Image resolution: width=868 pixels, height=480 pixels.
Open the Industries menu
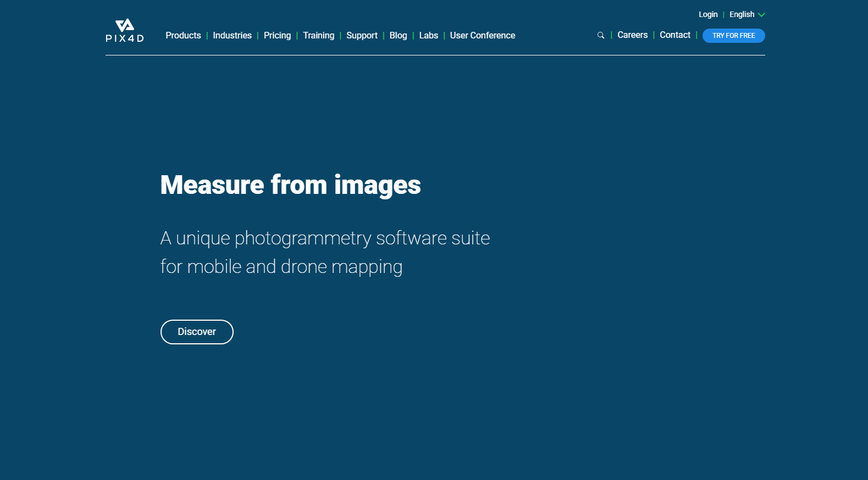[x=232, y=35]
